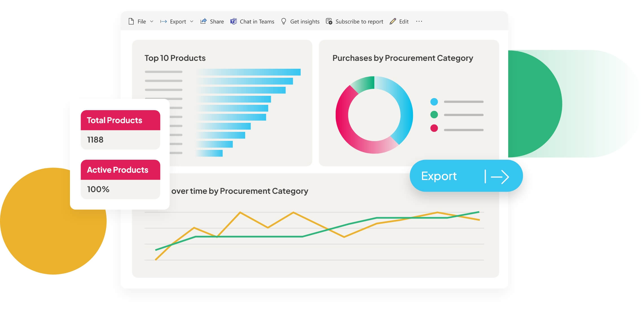644x311 pixels.
Task: Click the pink legend dot
Action: (x=434, y=128)
